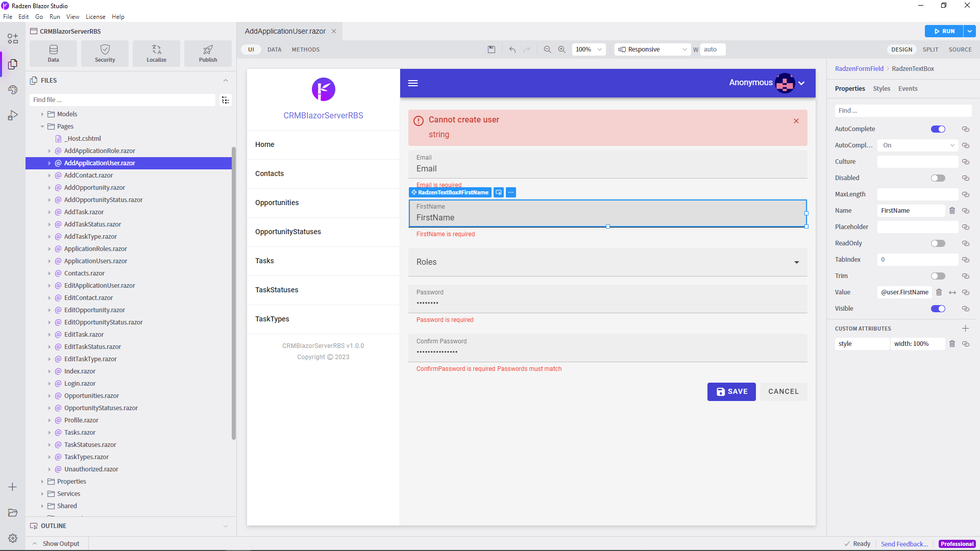Show Output panel at bottom
This screenshot has height=551, width=980.
57,544
